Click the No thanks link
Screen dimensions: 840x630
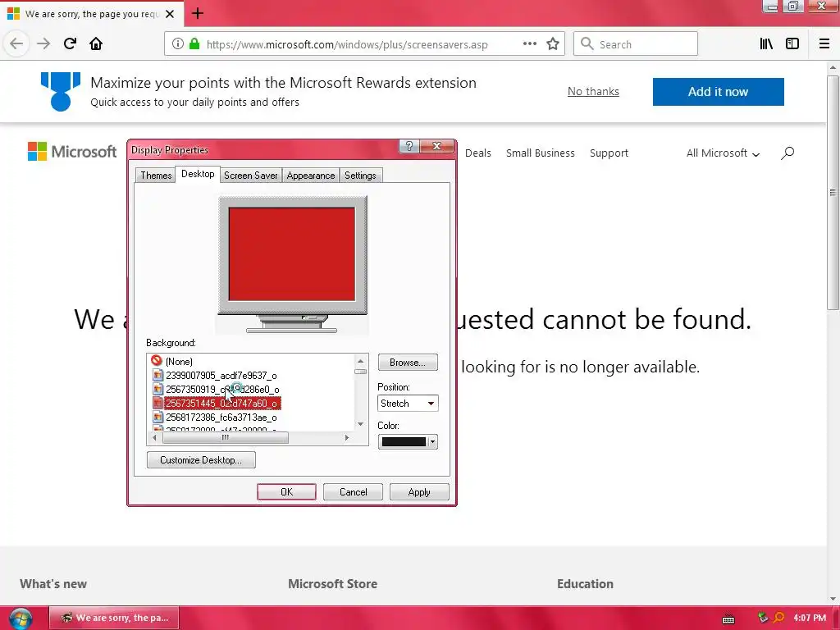click(x=593, y=92)
